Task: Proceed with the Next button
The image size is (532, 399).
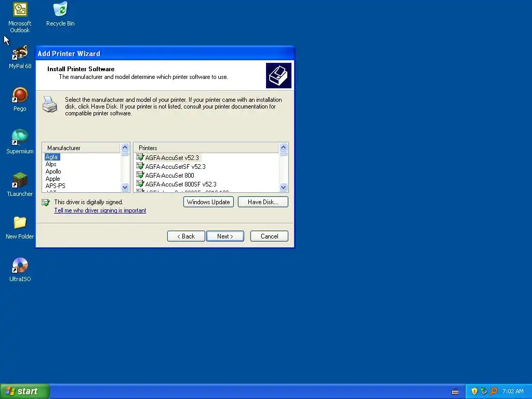Action: [x=225, y=236]
